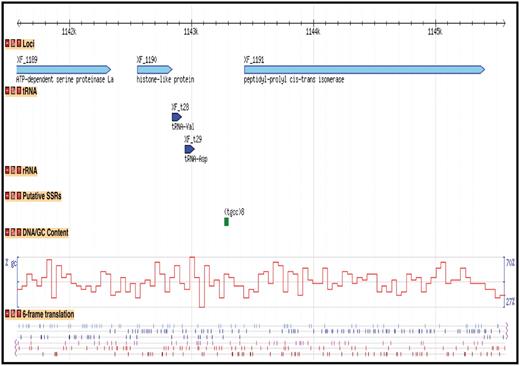
Task: Click the middle icon beside 6-frame translation title
Action: tap(13, 314)
